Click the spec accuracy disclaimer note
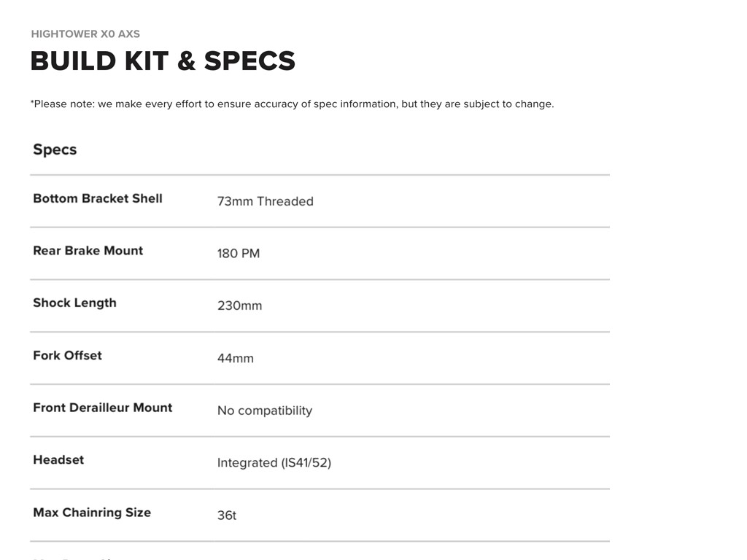This screenshot has width=747, height=560. pyautogui.click(x=292, y=104)
